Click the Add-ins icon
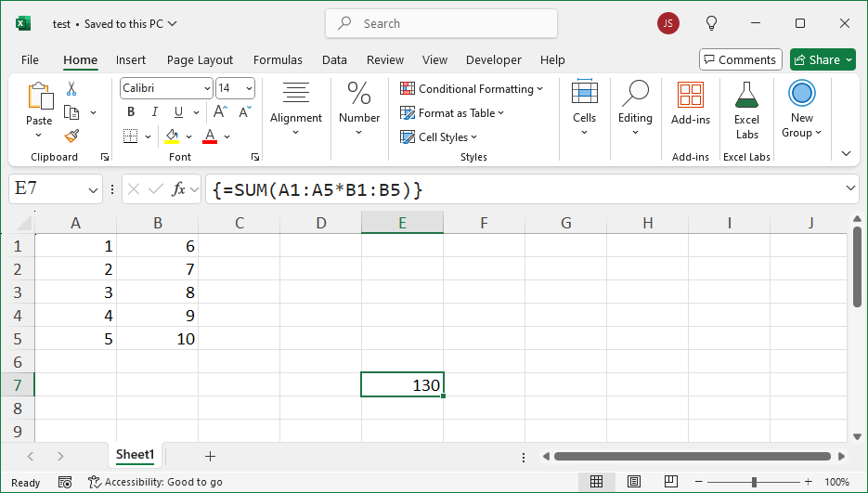This screenshot has width=868, height=493. [x=691, y=95]
